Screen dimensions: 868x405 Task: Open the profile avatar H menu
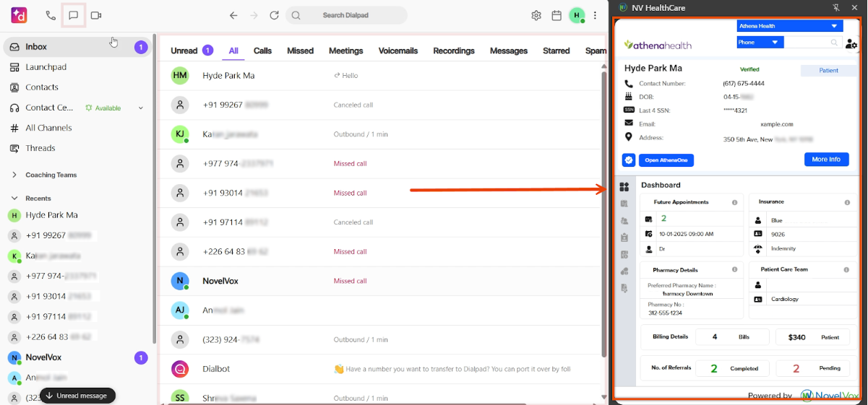(577, 15)
